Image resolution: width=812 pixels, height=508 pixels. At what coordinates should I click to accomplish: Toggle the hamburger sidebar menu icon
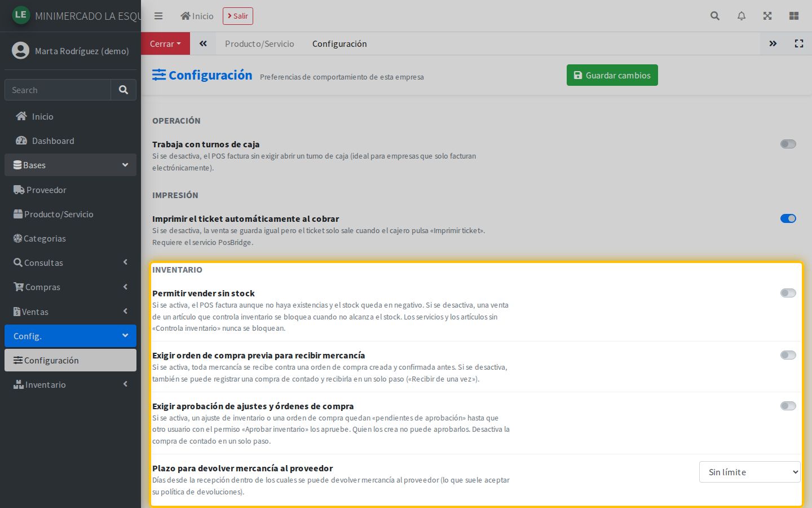[x=158, y=16]
